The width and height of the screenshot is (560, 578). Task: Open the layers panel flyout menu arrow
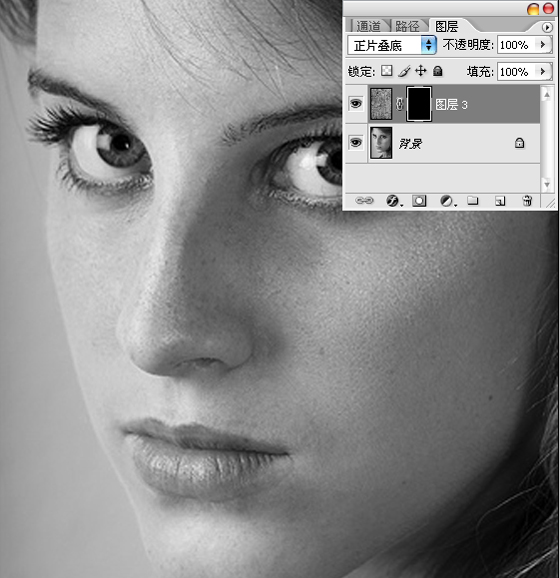(547, 27)
